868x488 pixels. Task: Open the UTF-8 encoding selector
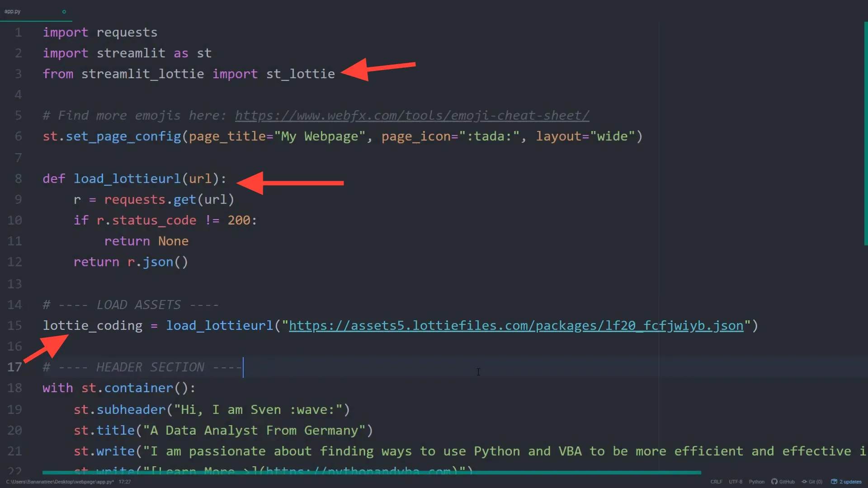click(736, 482)
